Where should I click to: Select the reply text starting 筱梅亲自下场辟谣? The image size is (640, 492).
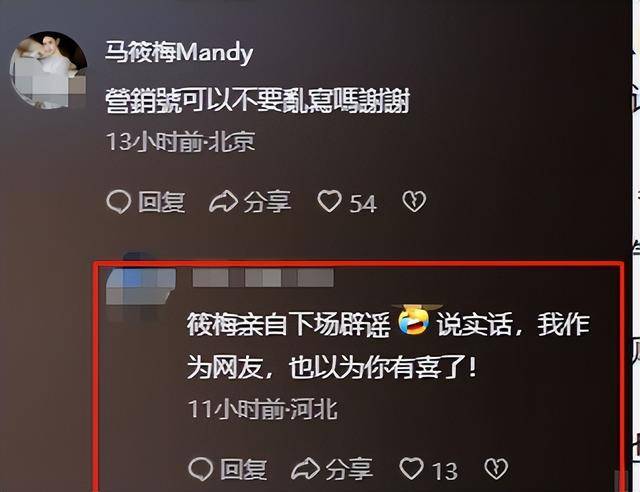(389, 346)
